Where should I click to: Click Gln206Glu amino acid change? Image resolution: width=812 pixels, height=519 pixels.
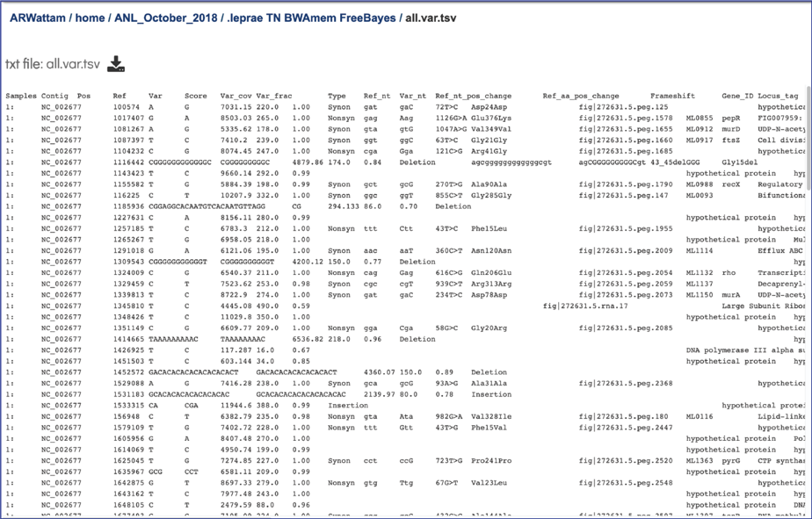491,273
